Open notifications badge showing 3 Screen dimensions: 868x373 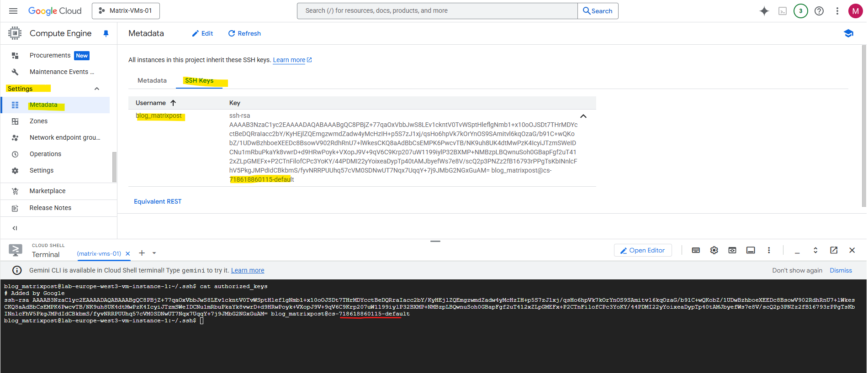coord(801,11)
